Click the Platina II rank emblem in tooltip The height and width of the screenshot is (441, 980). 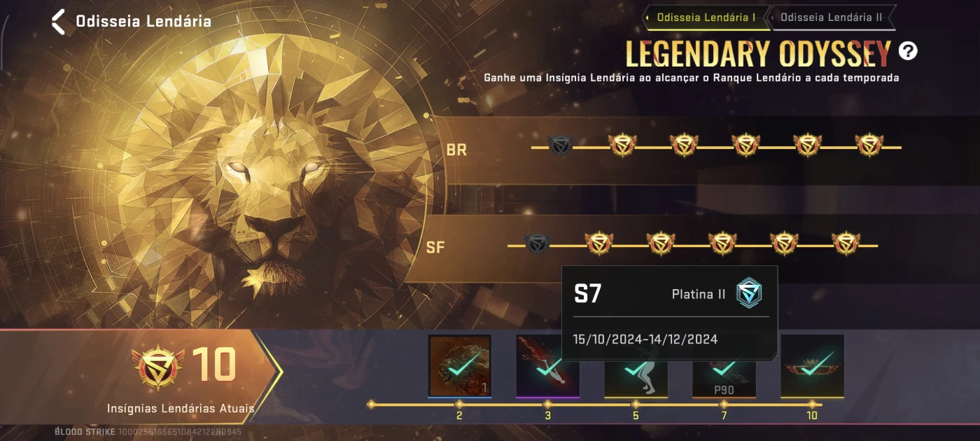[x=749, y=294]
